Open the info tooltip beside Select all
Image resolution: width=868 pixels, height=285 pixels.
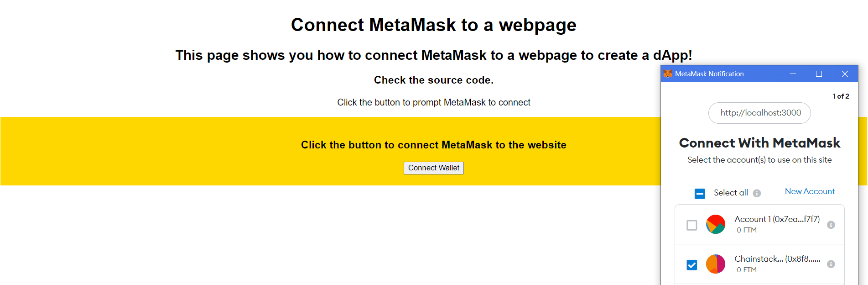[757, 193]
